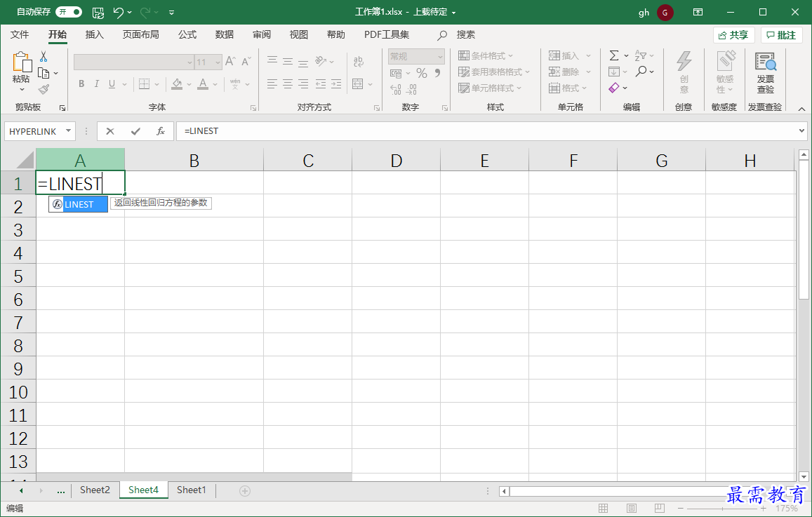The width and height of the screenshot is (812, 517).
Task: Confirm the formula with the checkmark
Action: [135, 131]
